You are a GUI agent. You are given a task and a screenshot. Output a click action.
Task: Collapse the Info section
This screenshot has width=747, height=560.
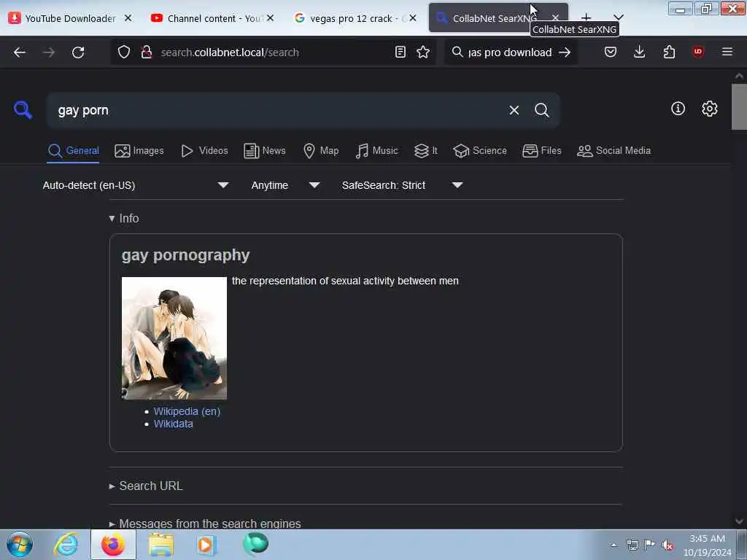[x=124, y=219]
